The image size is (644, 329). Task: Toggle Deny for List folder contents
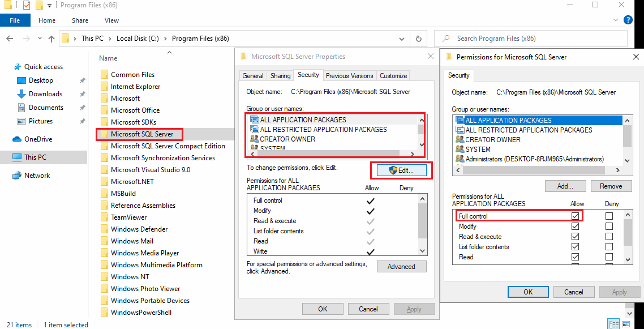click(609, 247)
